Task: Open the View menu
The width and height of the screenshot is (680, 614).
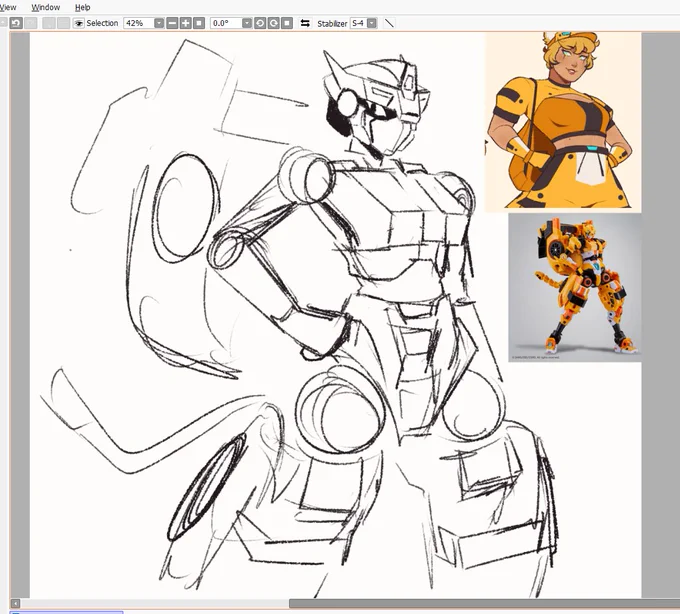Action: (x=8, y=7)
